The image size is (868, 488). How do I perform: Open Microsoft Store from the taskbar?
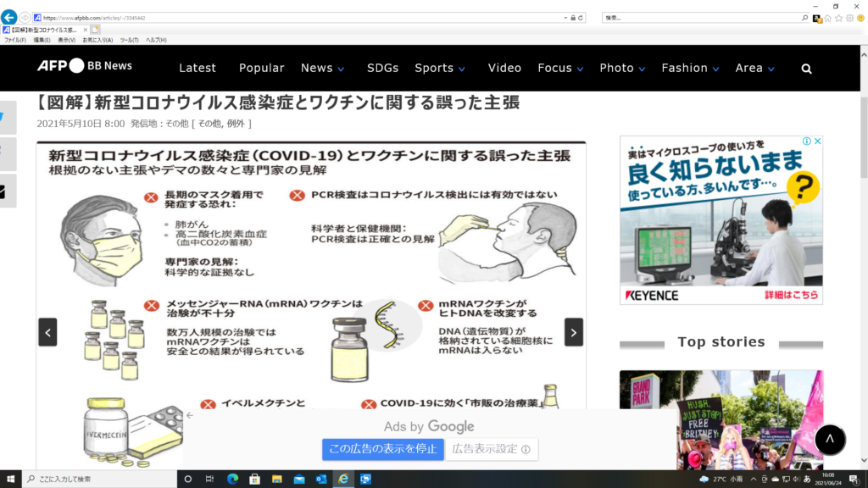point(254,480)
